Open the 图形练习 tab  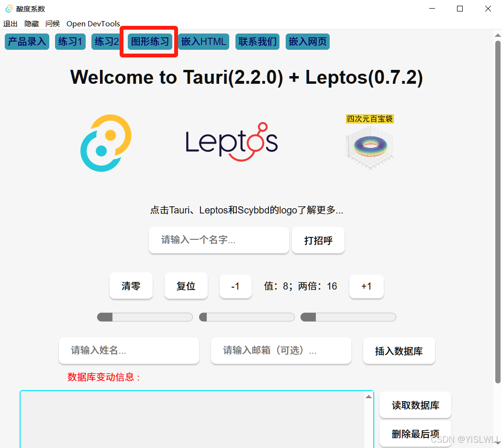click(150, 42)
